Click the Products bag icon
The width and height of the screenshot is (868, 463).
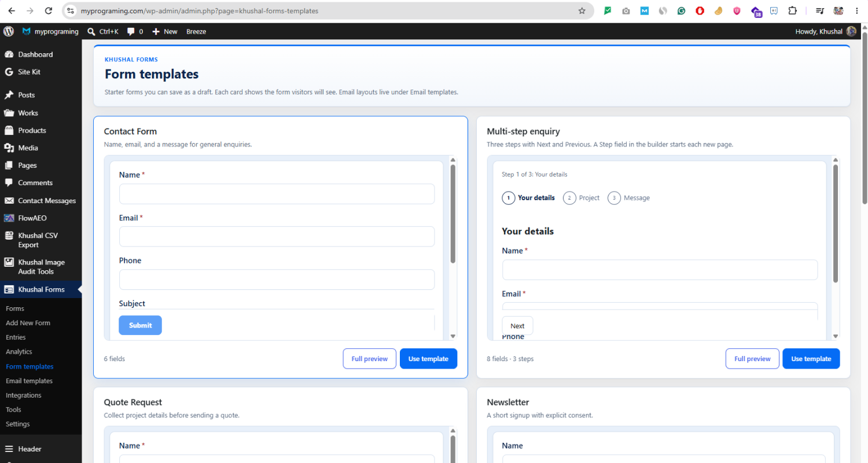click(9, 130)
